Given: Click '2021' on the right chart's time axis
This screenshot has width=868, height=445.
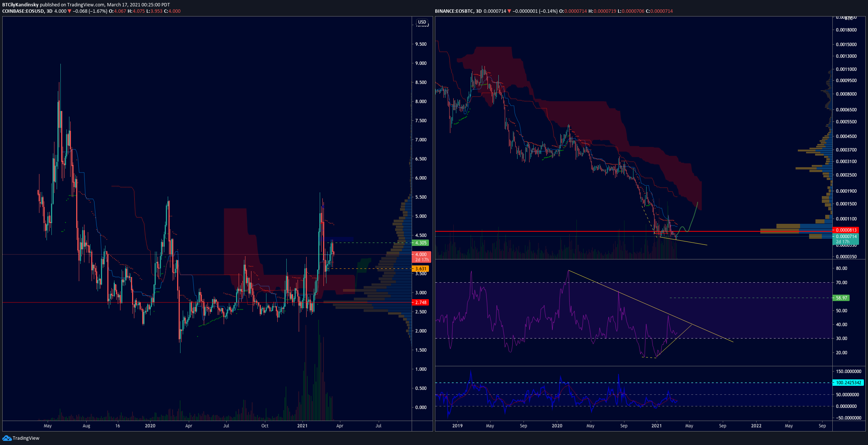Looking at the screenshot, I should (x=657, y=426).
